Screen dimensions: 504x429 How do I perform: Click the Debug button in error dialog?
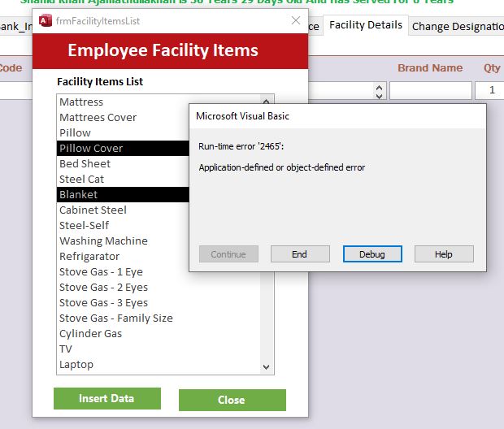point(372,254)
